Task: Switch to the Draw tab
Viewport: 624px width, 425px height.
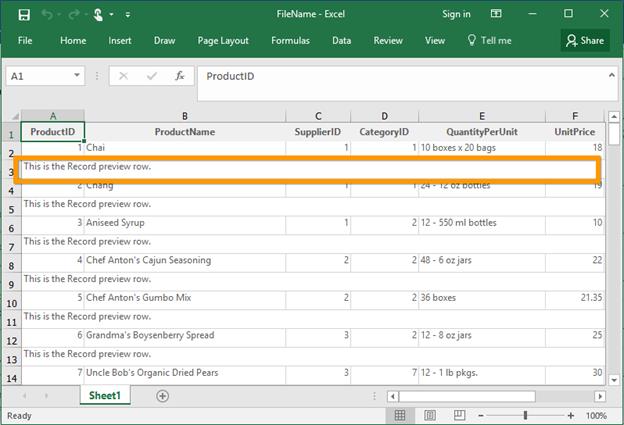Action: pyautogui.click(x=164, y=41)
